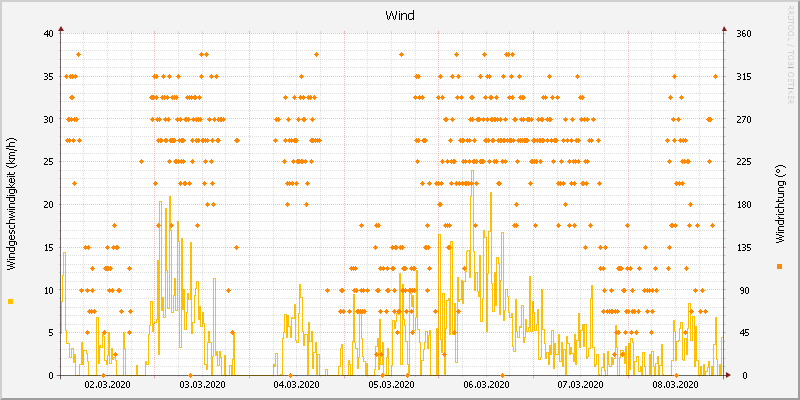Click the right axis value 45
This screenshot has height=400, width=800.
[742, 333]
